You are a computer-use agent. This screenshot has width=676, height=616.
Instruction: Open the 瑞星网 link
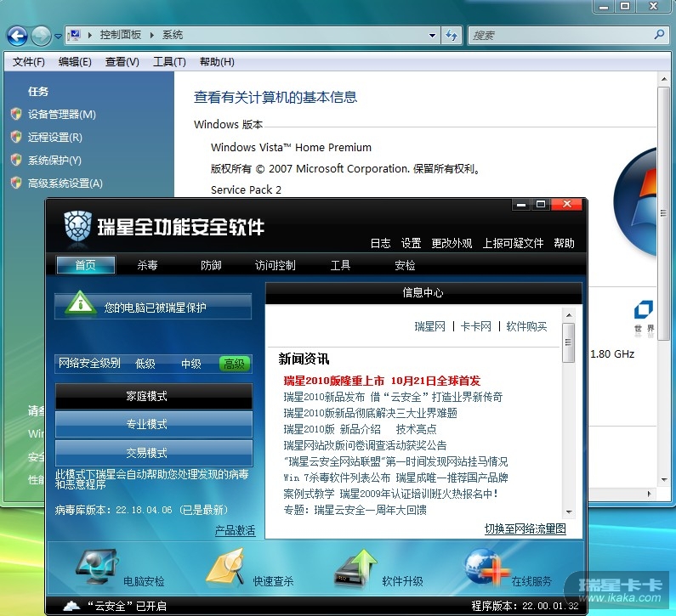pos(429,326)
